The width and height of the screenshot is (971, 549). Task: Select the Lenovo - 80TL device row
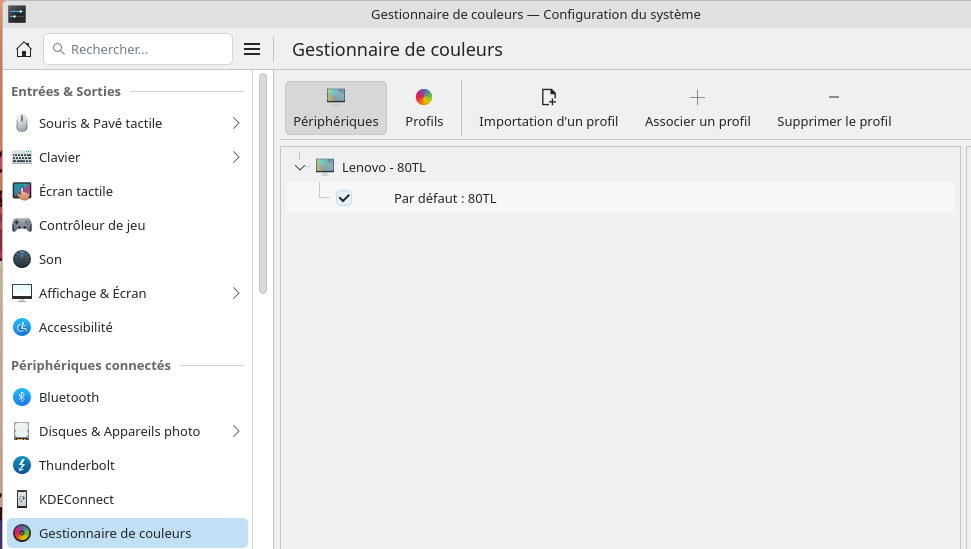pos(620,167)
